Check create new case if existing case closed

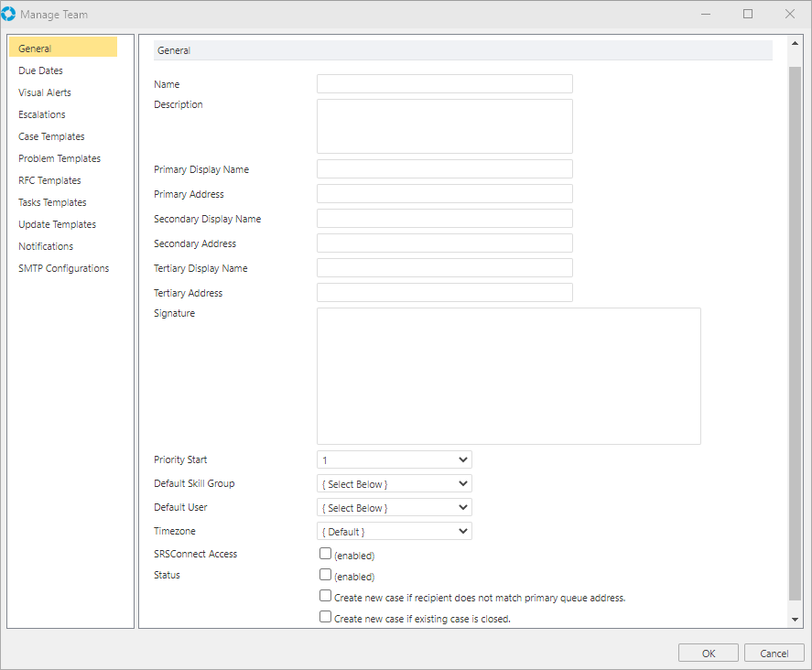(325, 618)
